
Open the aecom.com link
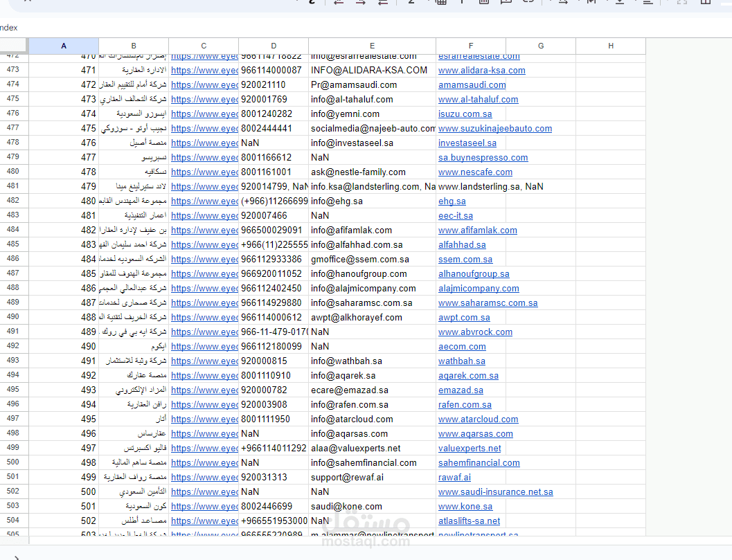[x=462, y=346]
